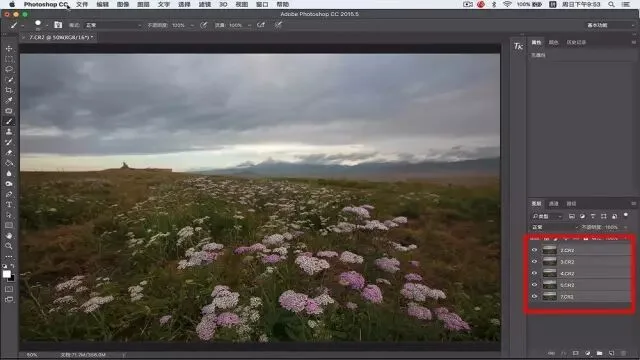The width and height of the screenshot is (640, 360).
Task: Click the foreground color swatch
Action: click(7, 274)
